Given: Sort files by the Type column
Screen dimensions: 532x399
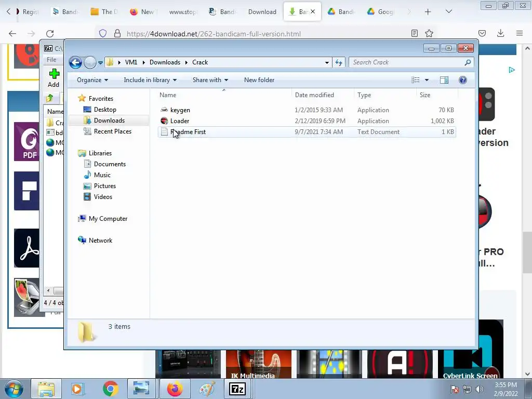Looking at the screenshot, I should [385, 95].
